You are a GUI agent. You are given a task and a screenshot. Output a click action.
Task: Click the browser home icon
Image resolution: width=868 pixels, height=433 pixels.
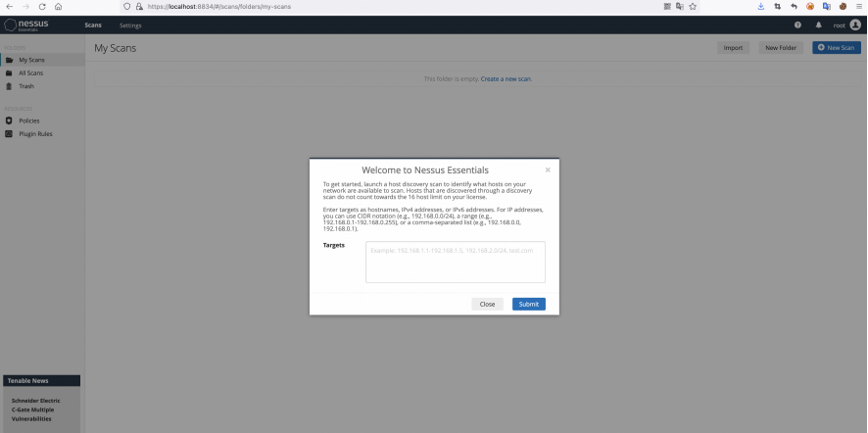tap(58, 7)
